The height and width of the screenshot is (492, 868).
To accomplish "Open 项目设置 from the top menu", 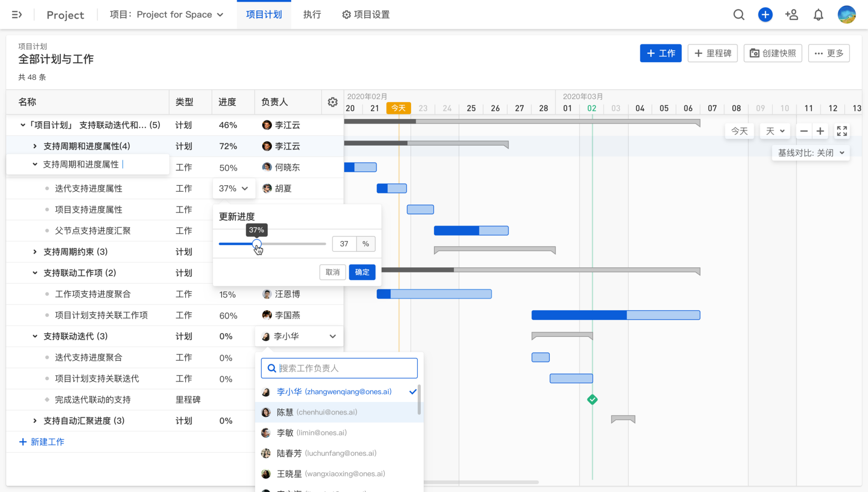I will tap(365, 14).
